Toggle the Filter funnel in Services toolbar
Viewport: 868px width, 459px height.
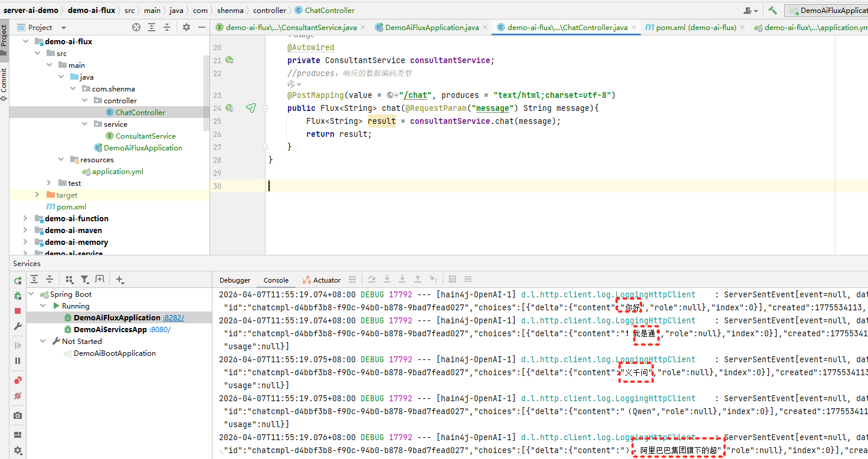point(85,280)
